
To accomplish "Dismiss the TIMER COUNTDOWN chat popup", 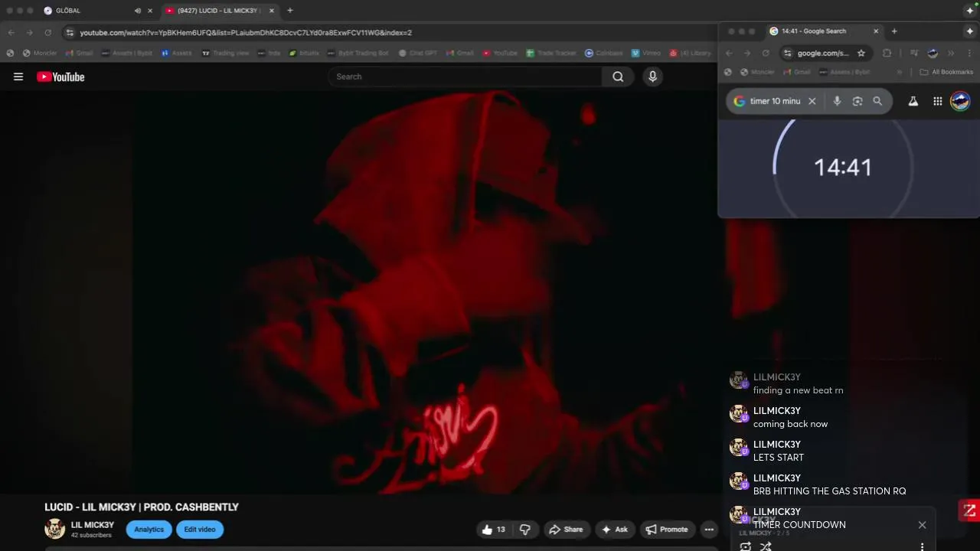I will click(922, 525).
